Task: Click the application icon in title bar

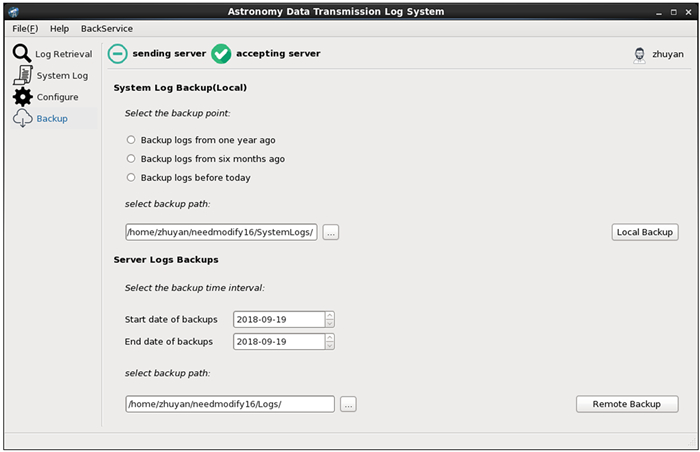Action: (x=14, y=11)
